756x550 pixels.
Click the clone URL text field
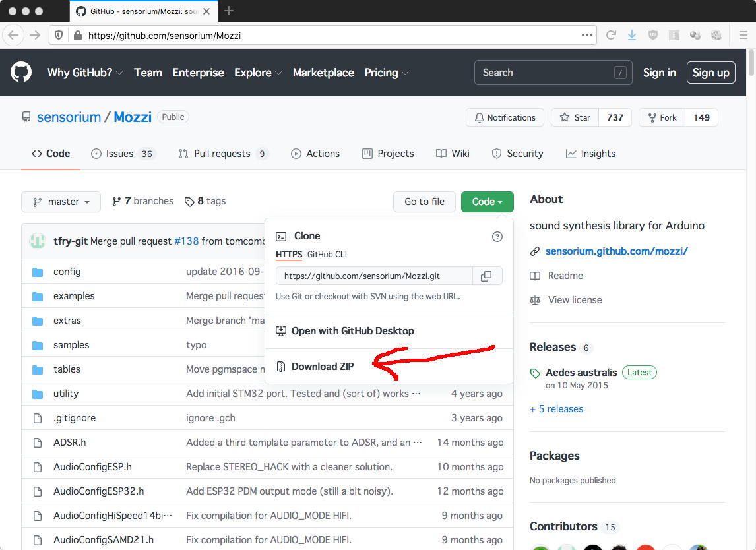coord(374,276)
